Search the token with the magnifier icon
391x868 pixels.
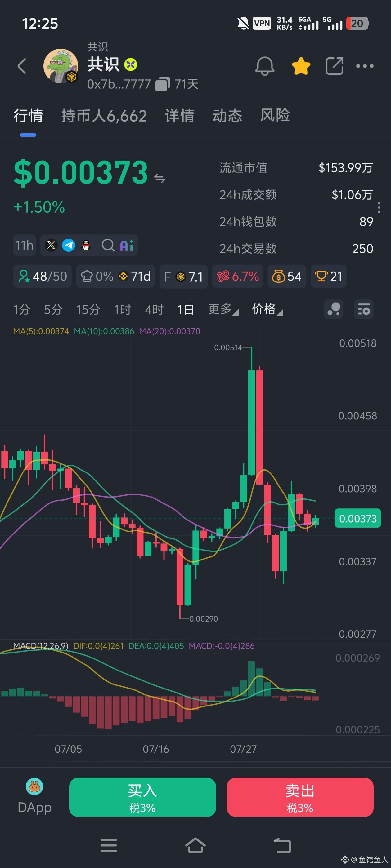click(x=108, y=245)
